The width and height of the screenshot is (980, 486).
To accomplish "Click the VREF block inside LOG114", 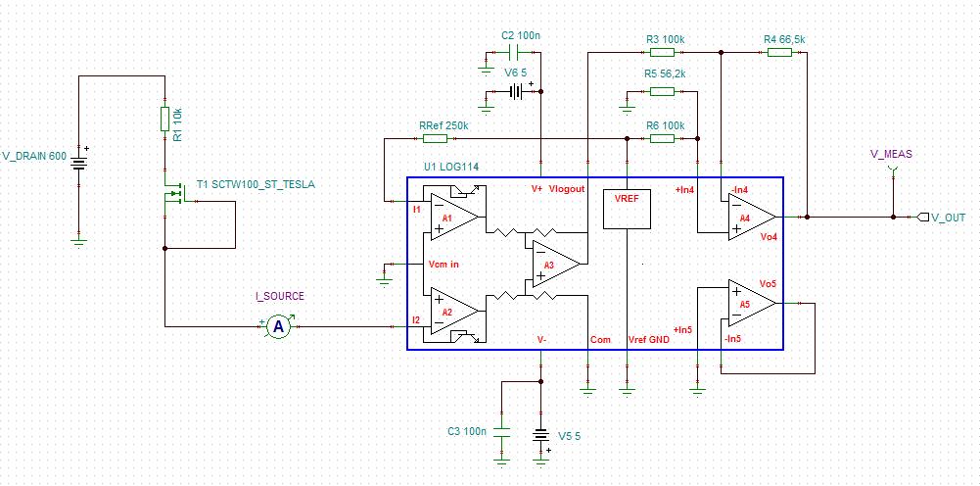I will (627, 209).
